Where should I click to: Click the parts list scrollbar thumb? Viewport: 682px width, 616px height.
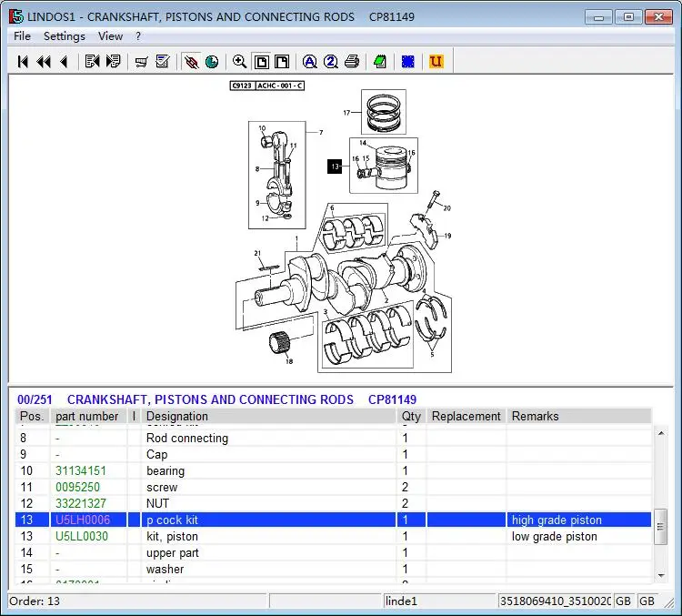point(661,527)
